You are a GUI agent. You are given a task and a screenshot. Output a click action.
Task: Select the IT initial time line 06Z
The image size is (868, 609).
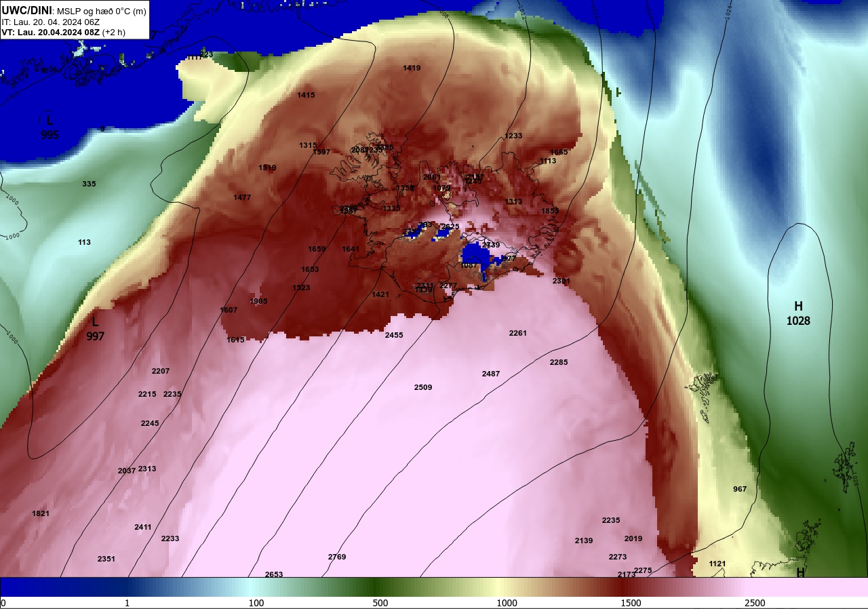(51, 22)
